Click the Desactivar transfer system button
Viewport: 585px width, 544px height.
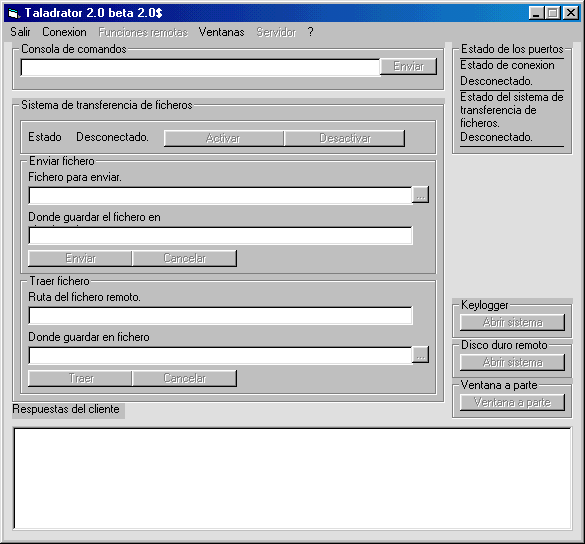[x=344, y=138]
